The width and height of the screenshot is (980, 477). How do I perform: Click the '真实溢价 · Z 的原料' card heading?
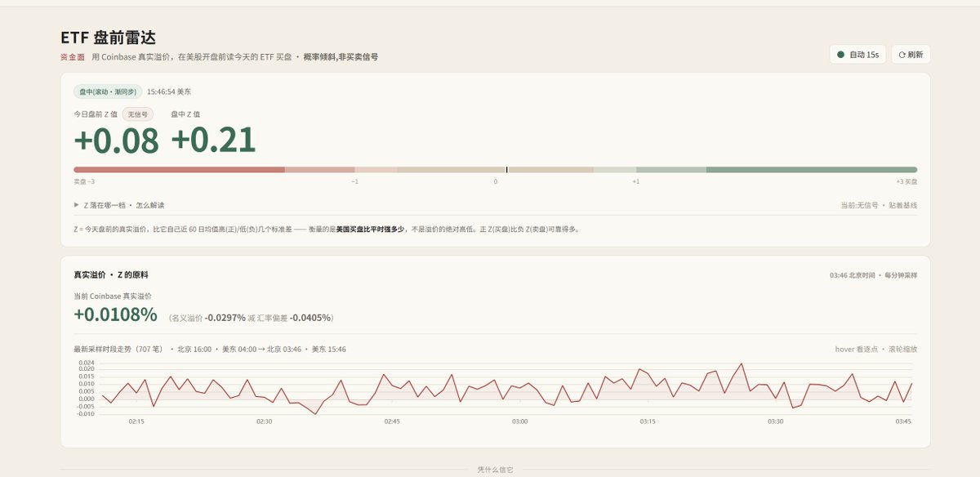click(111, 275)
